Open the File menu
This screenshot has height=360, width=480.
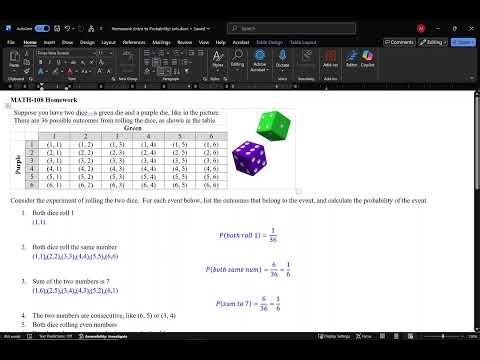tap(11, 42)
